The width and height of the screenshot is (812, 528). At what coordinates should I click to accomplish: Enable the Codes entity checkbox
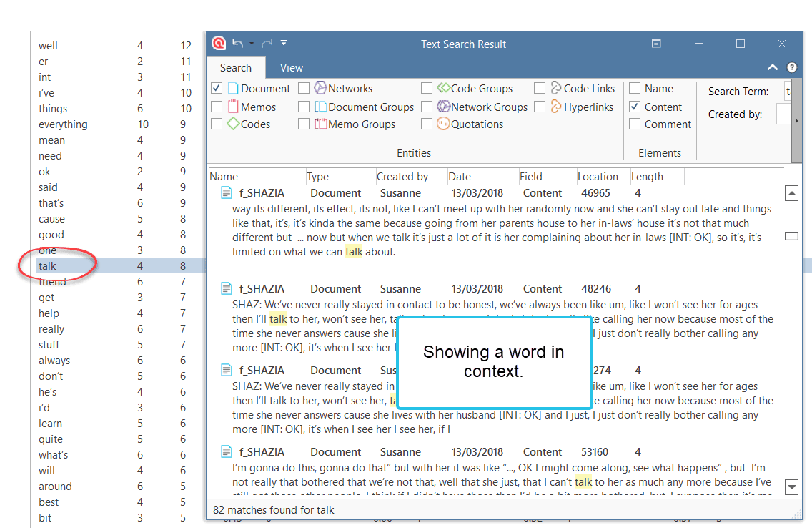217,124
